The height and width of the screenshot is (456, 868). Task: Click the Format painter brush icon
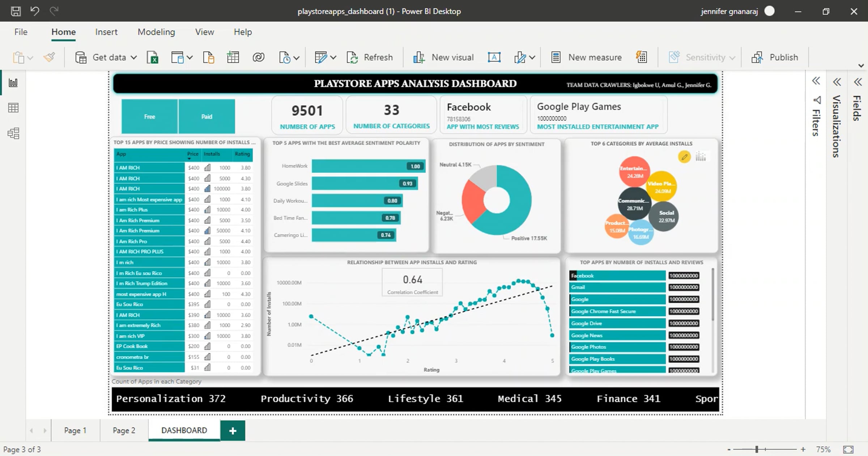[x=50, y=57]
